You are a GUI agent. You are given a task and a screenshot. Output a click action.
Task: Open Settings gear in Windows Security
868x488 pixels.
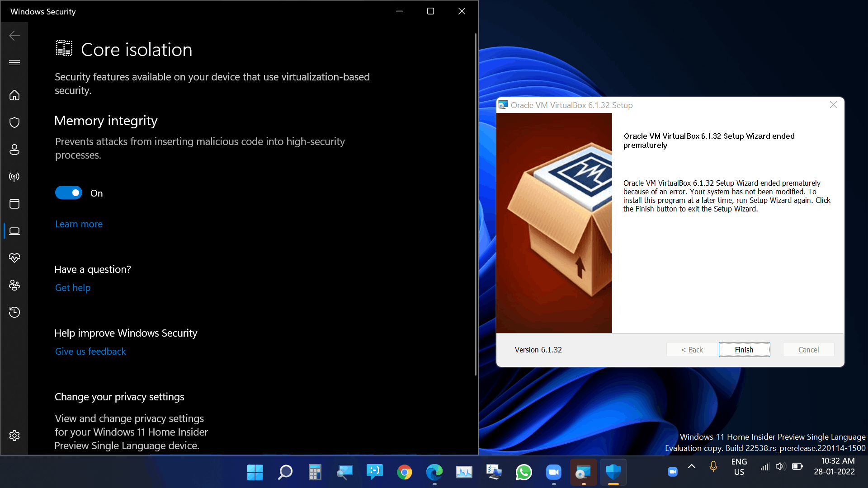point(14,436)
